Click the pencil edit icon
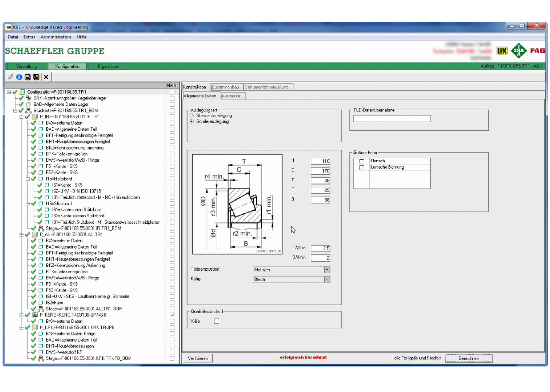This screenshot has width=550, height=392. click(11, 77)
